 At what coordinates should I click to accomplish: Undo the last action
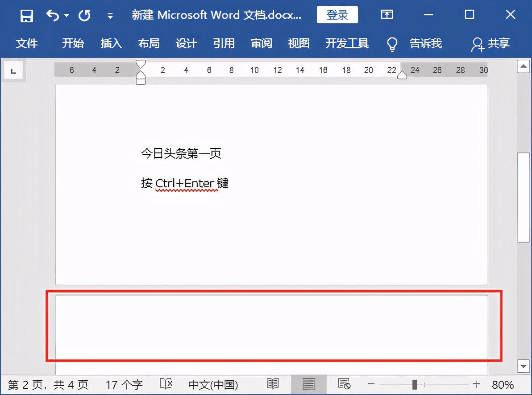point(52,15)
